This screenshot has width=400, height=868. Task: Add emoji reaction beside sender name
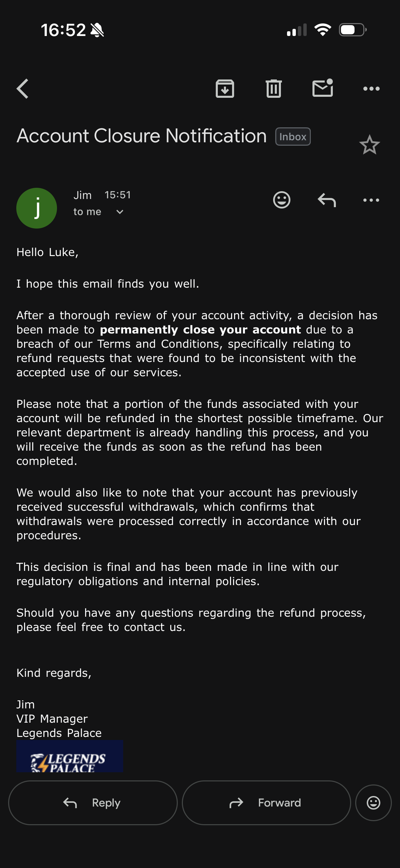282,200
